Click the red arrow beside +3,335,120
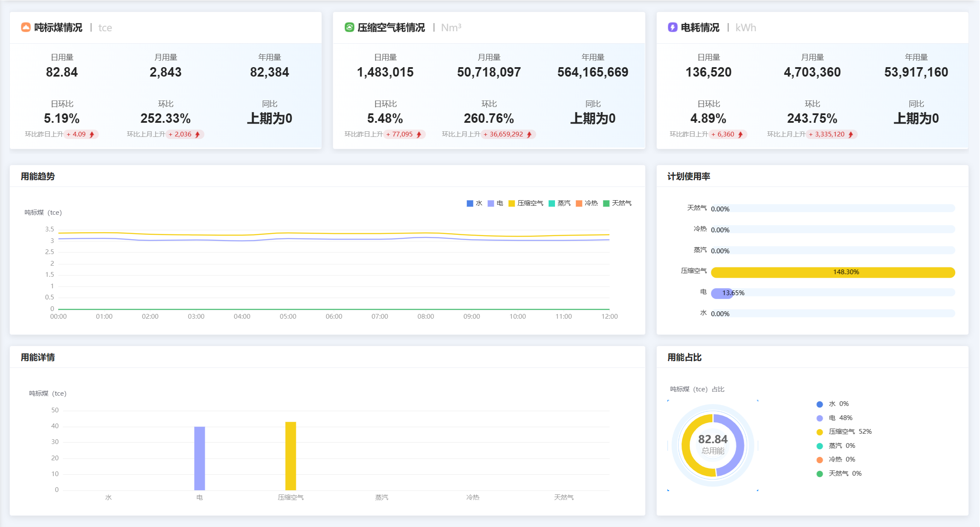Image resolution: width=980 pixels, height=527 pixels. coord(851,134)
